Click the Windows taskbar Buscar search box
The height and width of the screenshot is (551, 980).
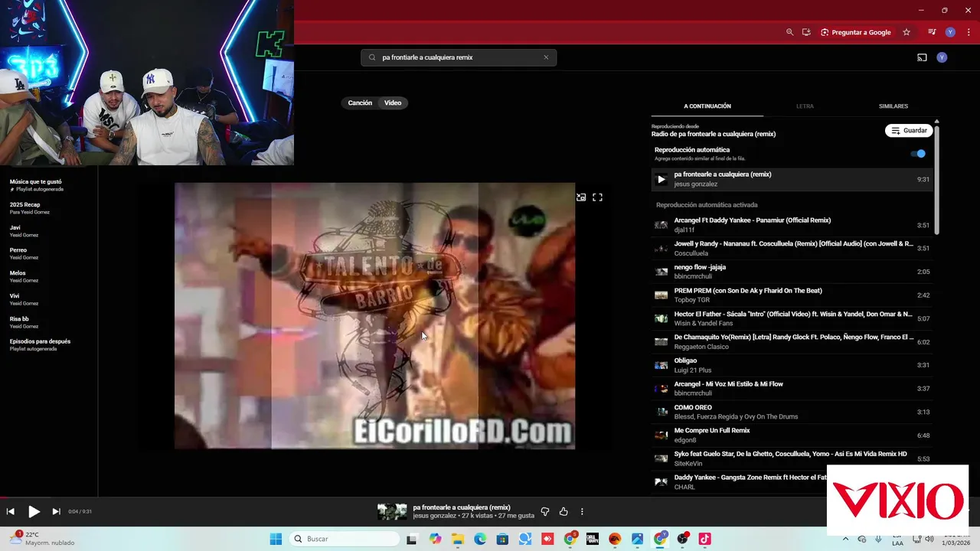point(345,539)
